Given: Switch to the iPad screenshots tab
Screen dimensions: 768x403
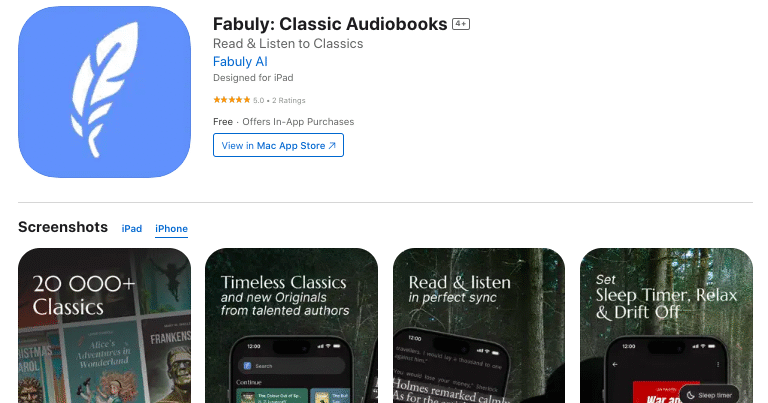Looking at the screenshot, I should click(132, 229).
